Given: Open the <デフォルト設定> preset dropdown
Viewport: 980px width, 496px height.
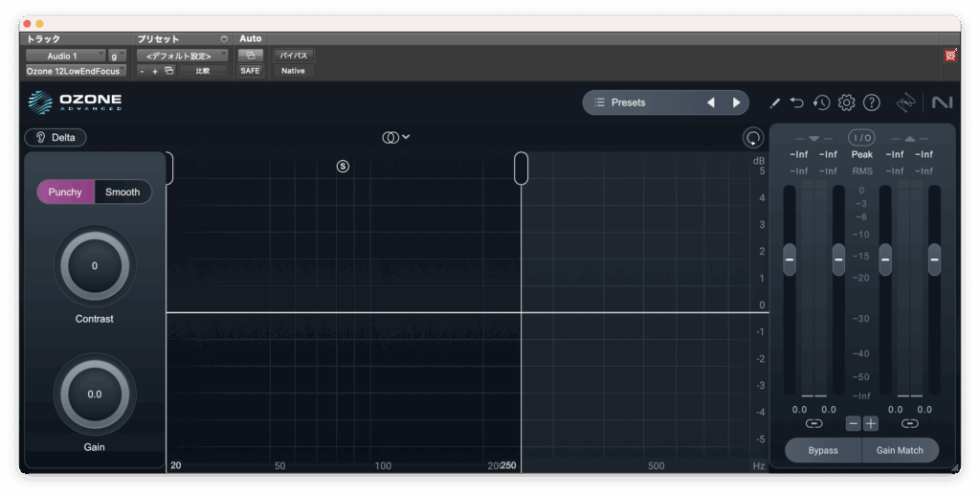Looking at the screenshot, I should tap(181, 56).
